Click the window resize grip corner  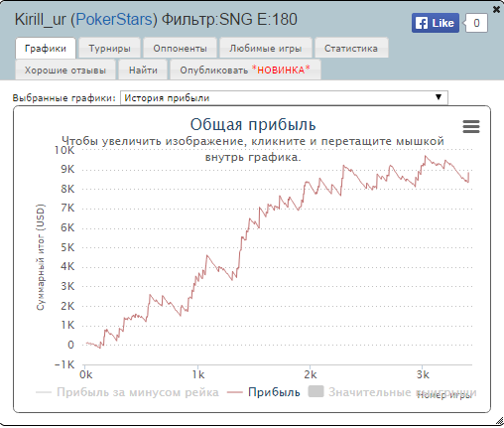click(499, 421)
